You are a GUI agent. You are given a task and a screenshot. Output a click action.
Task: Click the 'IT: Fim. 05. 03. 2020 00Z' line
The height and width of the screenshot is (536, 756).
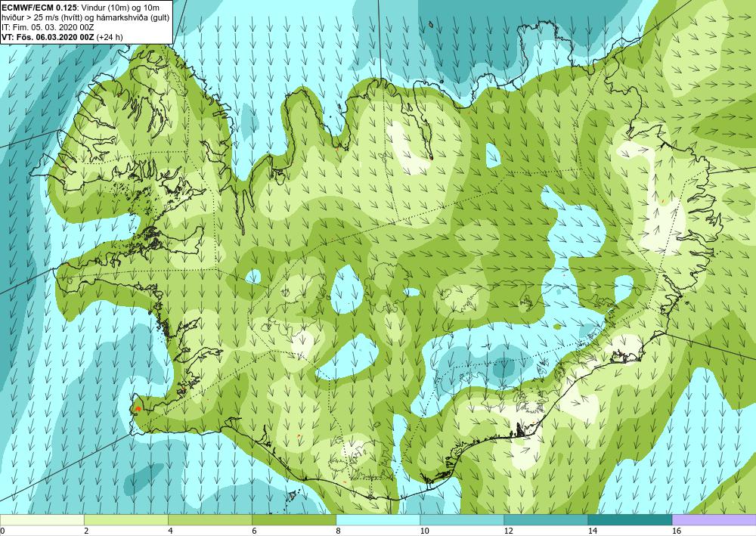(x=48, y=27)
